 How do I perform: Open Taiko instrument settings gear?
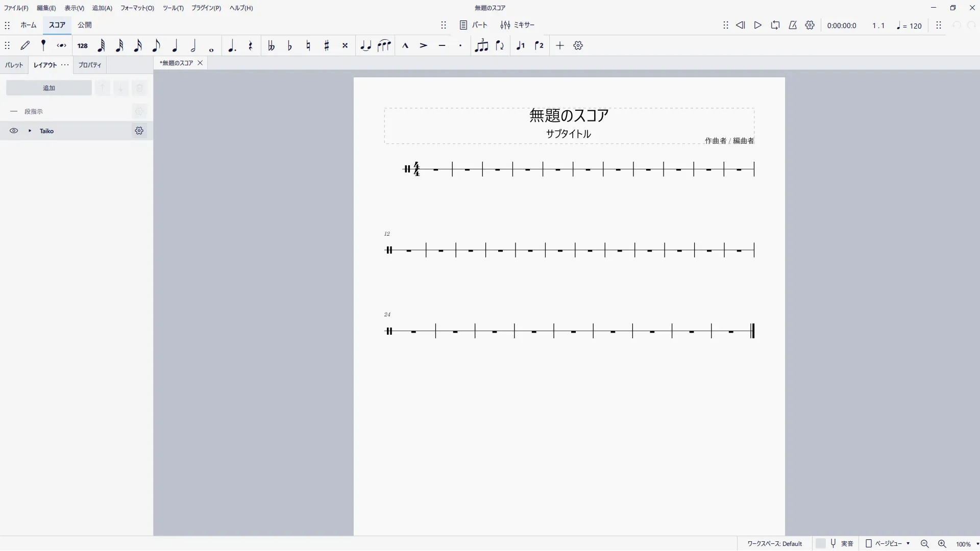coord(139,131)
